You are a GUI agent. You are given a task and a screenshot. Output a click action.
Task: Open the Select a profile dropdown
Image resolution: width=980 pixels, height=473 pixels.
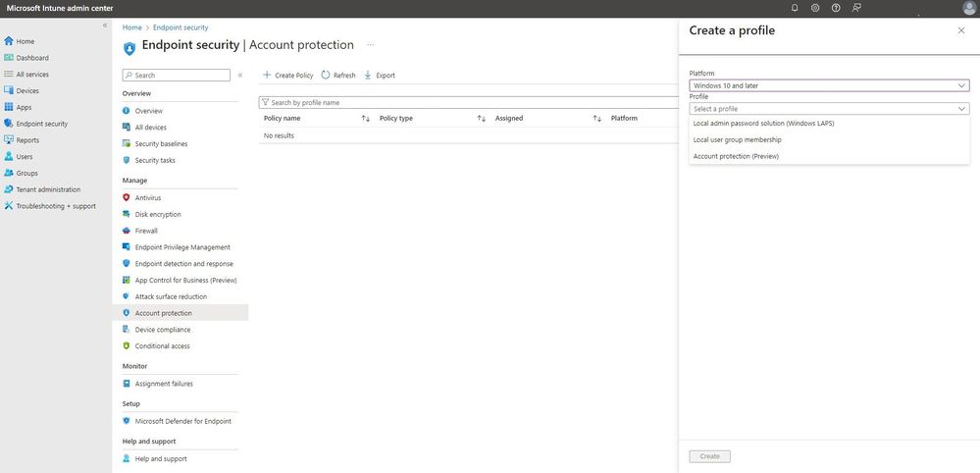click(x=829, y=109)
